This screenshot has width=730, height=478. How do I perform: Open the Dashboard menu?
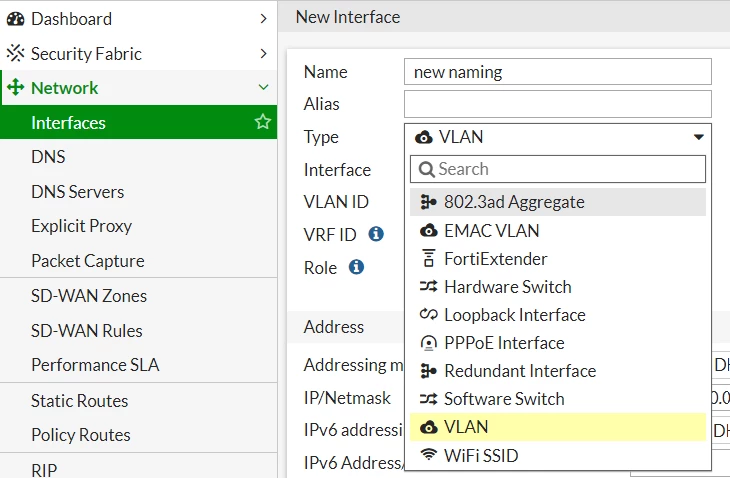point(139,19)
